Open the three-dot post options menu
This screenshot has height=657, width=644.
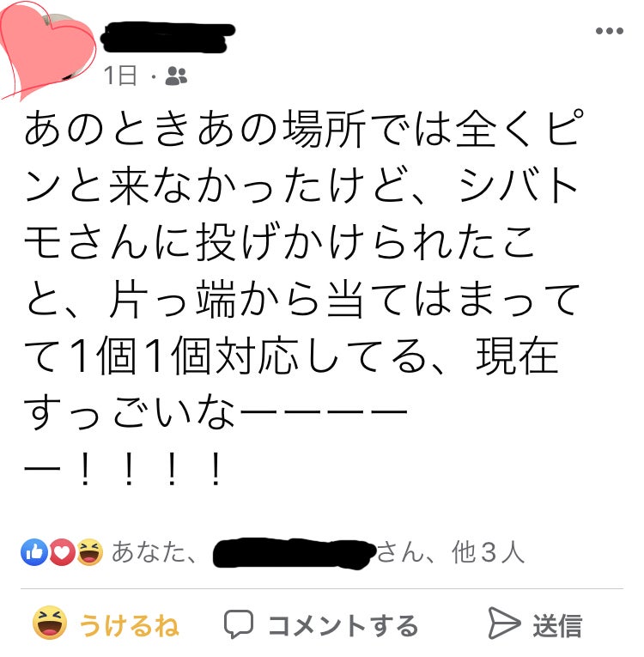[609, 31]
